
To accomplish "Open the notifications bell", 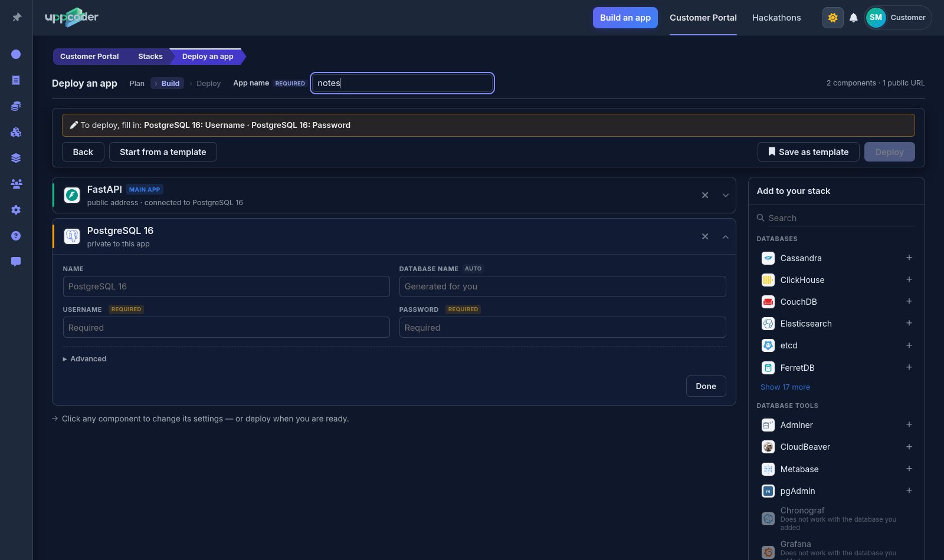I will point(853,18).
